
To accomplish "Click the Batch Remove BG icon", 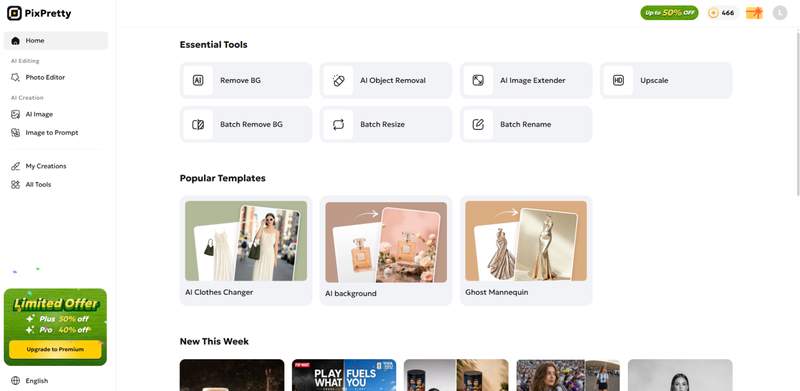I will (x=198, y=125).
